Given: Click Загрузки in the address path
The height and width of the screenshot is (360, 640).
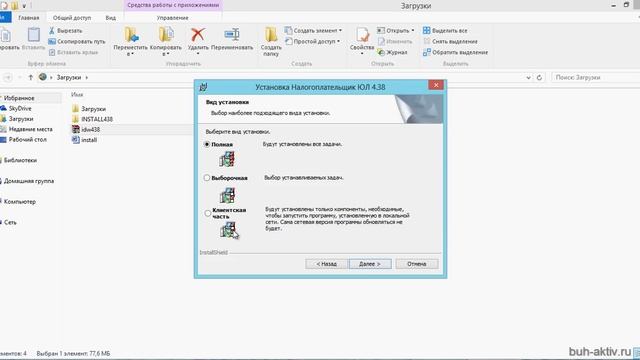Looking at the screenshot, I should click(69, 77).
